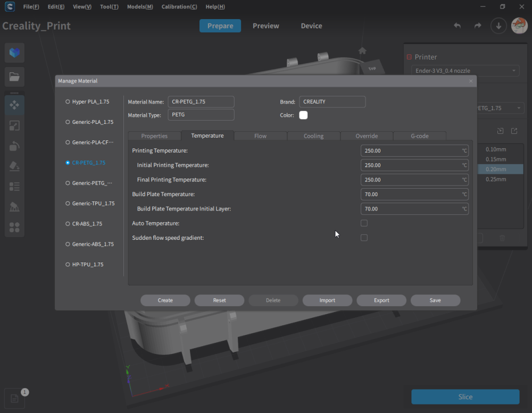This screenshot has height=413, width=532.
Task: Select the lay-flat tool icon in left toolbar
Action: point(14,166)
